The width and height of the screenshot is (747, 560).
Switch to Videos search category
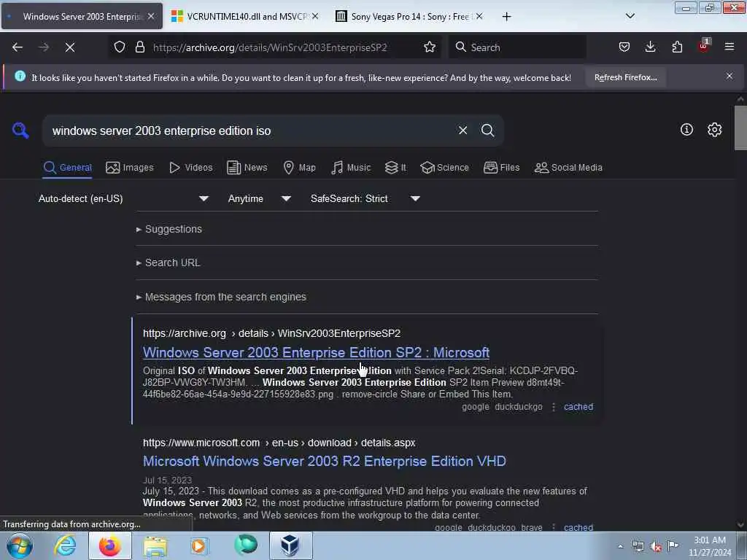point(191,168)
